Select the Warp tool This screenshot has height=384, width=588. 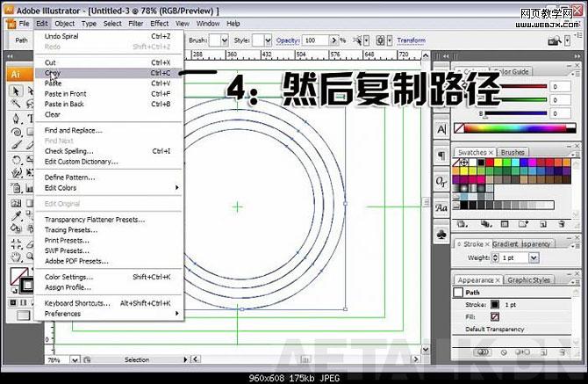click(16, 173)
